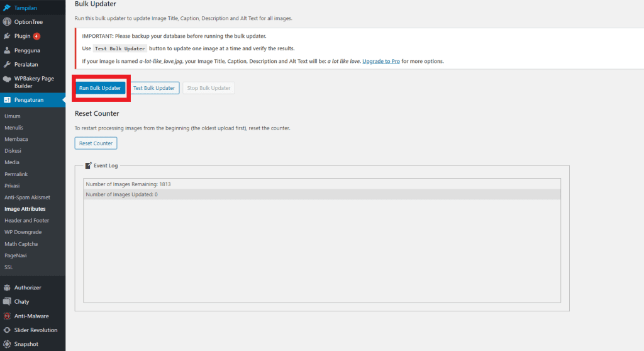
Task: Click the Event Log edit icon
Action: point(88,165)
